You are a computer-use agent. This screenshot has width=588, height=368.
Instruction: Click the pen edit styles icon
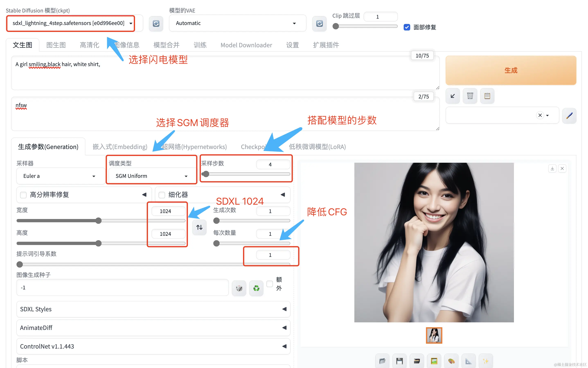tap(569, 115)
